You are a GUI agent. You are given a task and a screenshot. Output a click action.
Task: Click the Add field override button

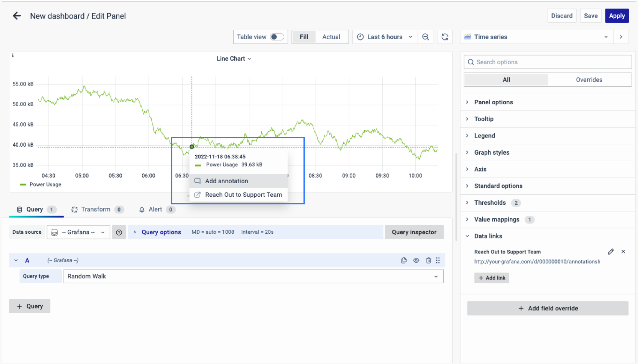click(x=548, y=308)
